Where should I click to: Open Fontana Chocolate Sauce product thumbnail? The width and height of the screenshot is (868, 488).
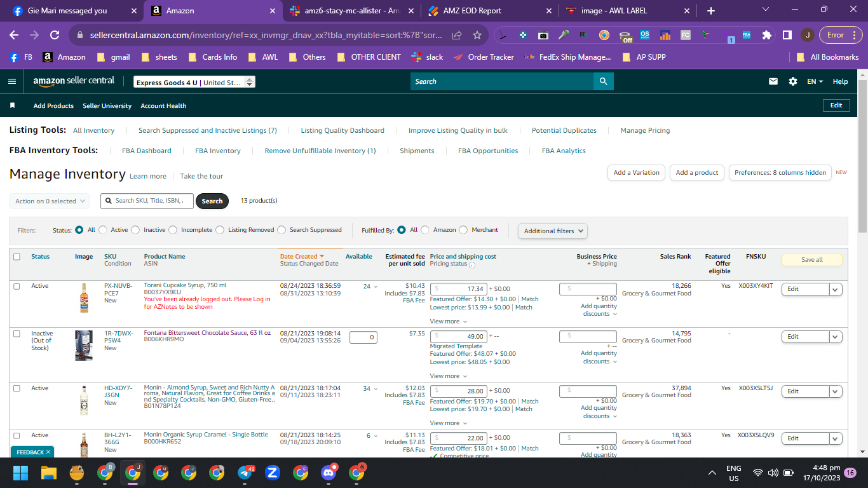[x=84, y=346]
